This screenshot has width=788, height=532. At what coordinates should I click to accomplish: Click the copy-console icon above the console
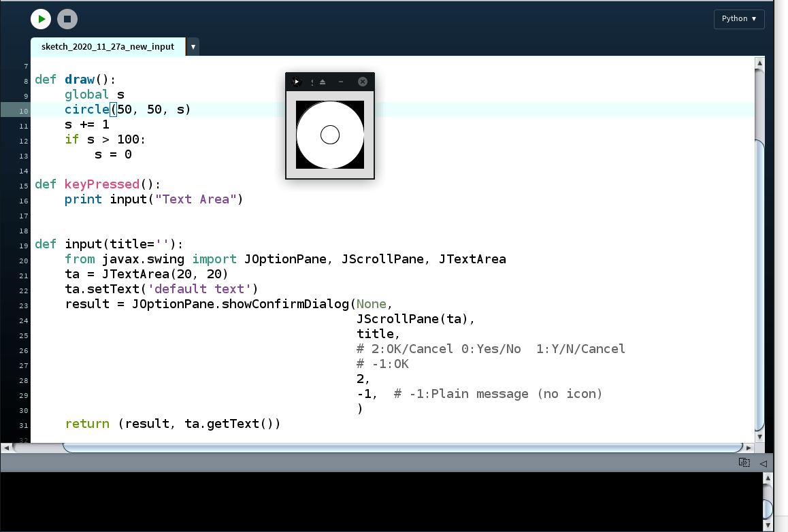click(744, 463)
